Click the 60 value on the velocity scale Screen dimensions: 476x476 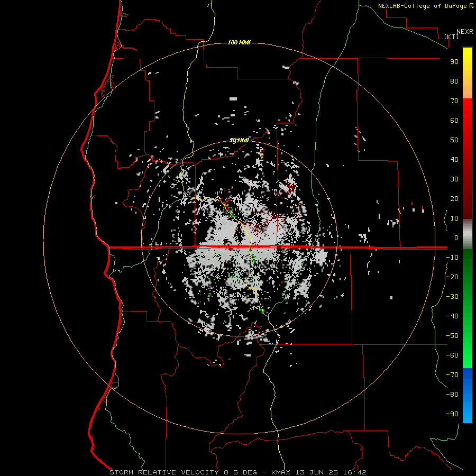(x=454, y=120)
